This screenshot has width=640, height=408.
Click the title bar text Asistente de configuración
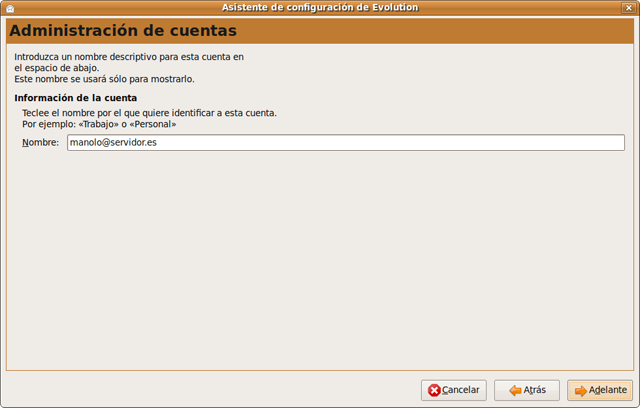320,8
